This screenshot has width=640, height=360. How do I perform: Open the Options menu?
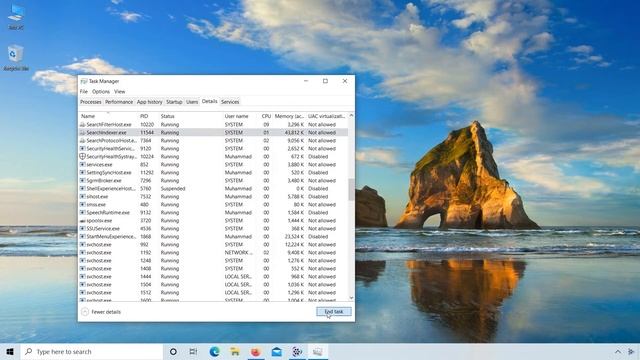pos(101,91)
